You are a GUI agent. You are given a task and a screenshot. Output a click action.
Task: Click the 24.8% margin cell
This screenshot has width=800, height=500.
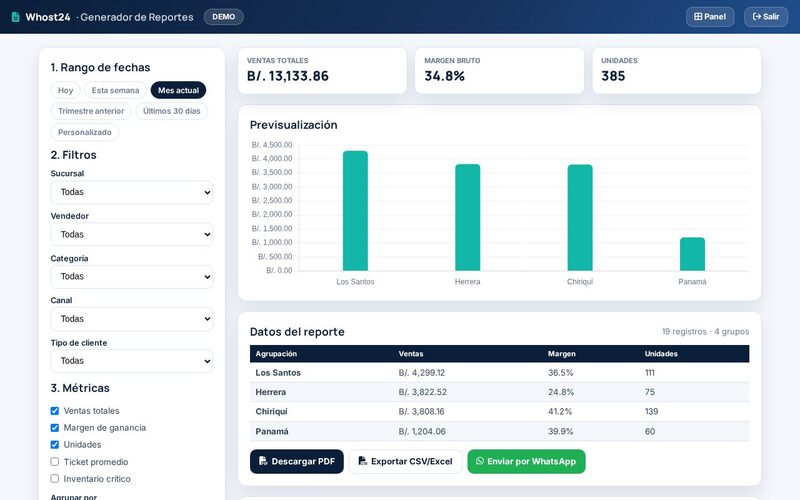coord(561,392)
